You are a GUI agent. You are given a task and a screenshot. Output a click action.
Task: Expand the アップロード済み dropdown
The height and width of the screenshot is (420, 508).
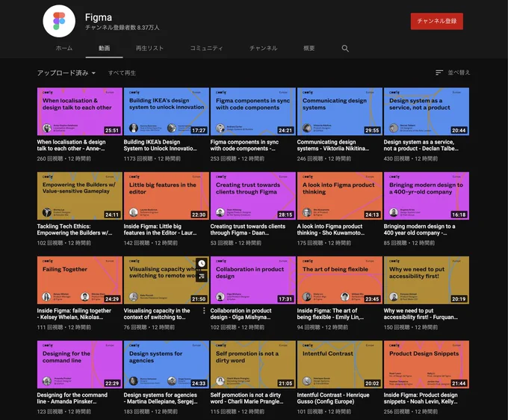[x=66, y=73]
